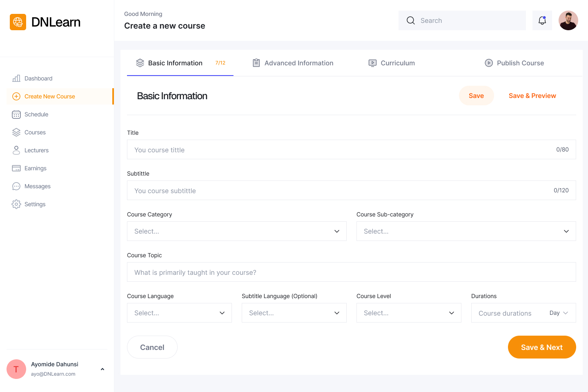Click the DNLearn globe logo icon
588x392 pixels.
coord(18,22)
